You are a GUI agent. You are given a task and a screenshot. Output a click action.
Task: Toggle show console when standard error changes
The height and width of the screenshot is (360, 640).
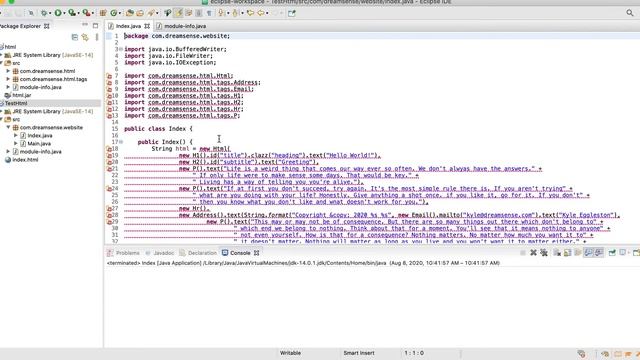coord(599,253)
